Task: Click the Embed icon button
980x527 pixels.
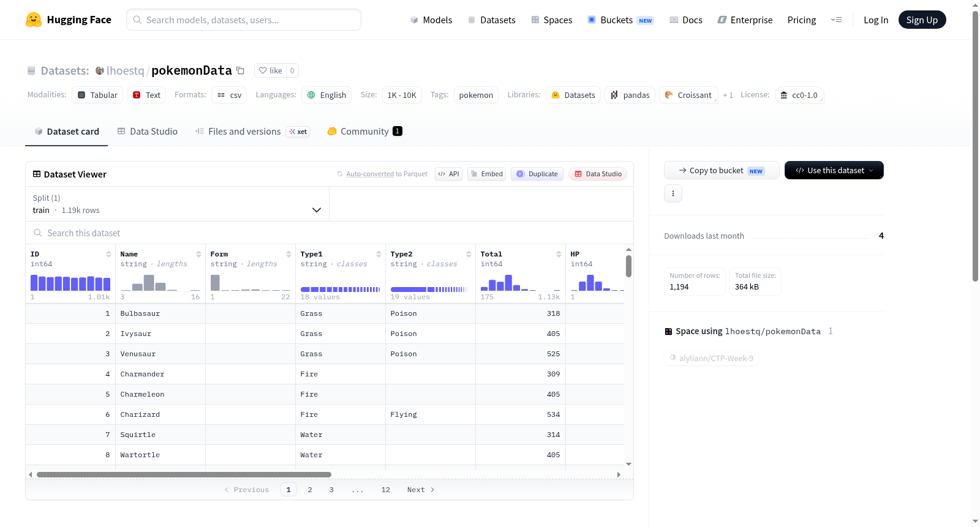Action: [487, 174]
